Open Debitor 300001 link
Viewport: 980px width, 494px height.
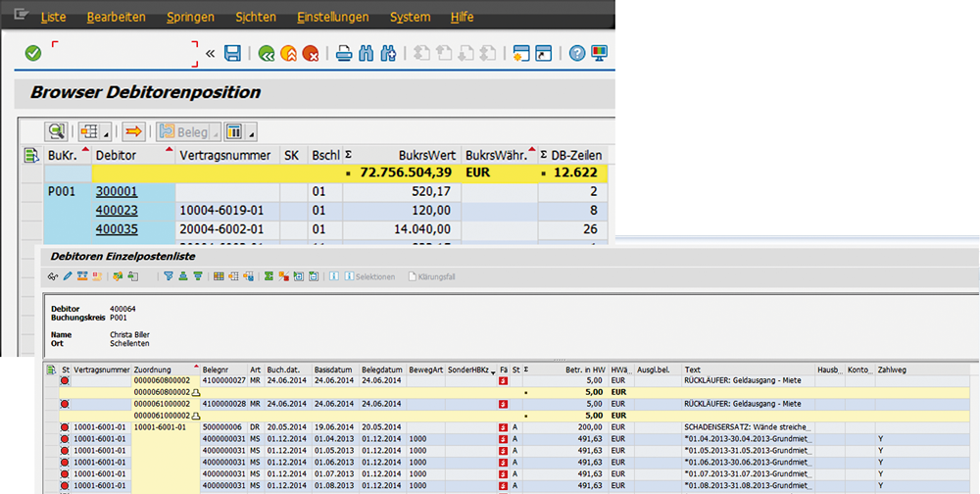pos(117,191)
